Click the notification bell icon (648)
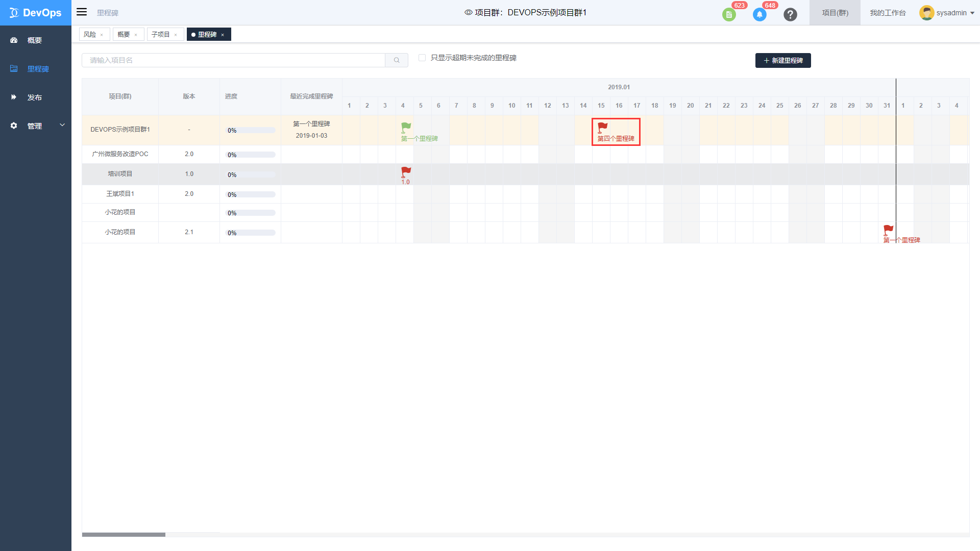980x551 pixels. (x=759, y=13)
